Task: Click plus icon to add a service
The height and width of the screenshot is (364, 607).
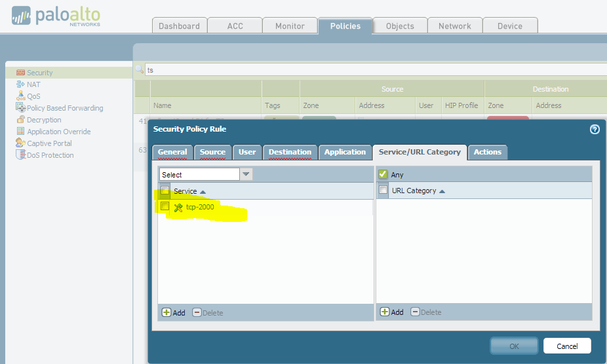Action: [166, 312]
